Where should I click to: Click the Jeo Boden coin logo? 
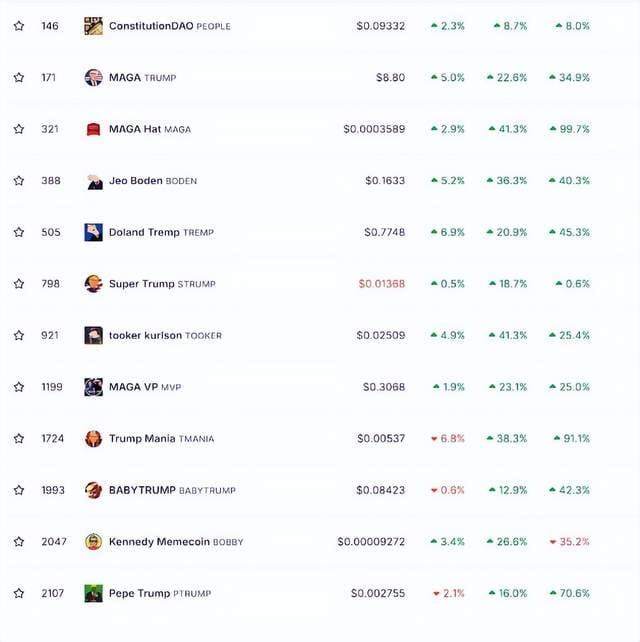pyautogui.click(x=93, y=181)
